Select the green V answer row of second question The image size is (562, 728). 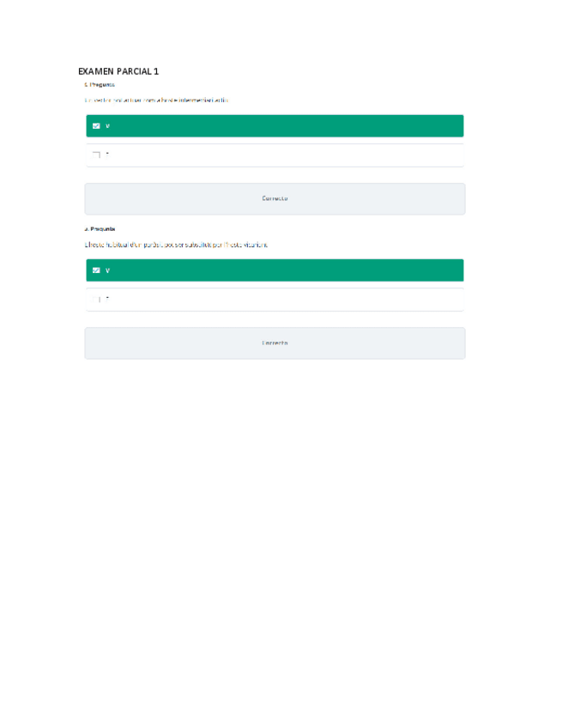coord(275,270)
